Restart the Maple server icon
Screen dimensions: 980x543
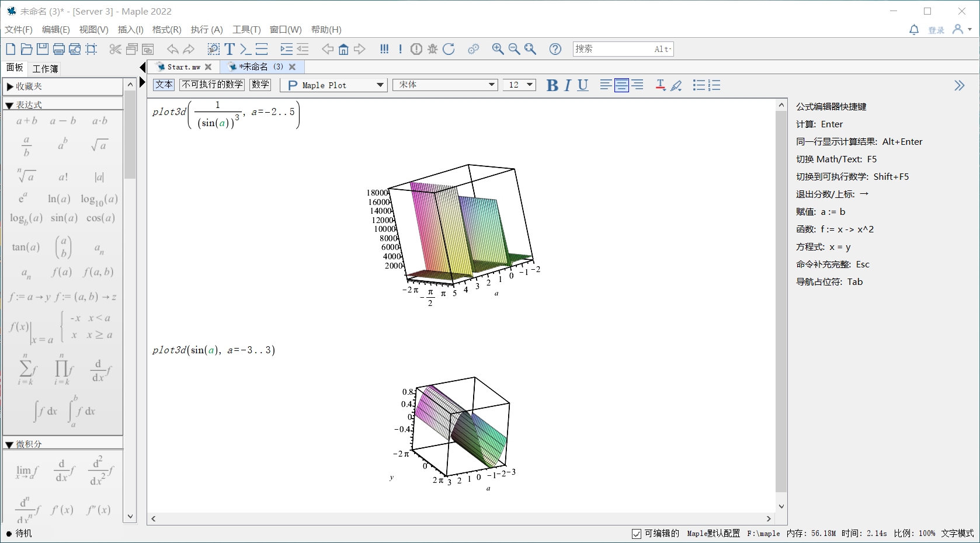tap(449, 49)
